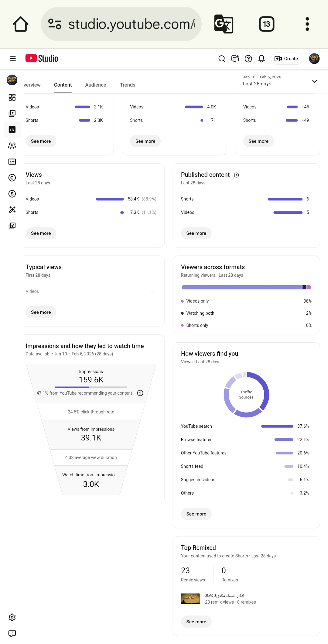The image size is (328, 644).
Task: Open the Copyright sidebar icon
Action: 12,178
